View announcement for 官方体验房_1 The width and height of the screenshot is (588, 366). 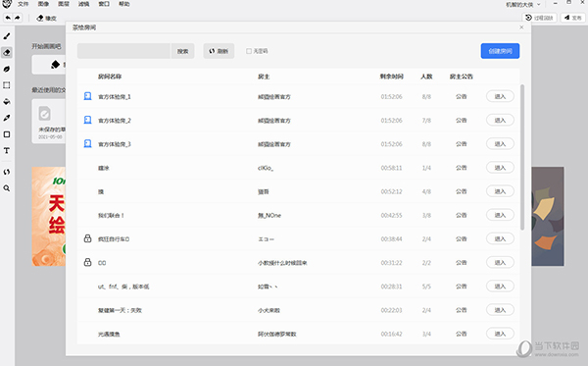coord(462,96)
